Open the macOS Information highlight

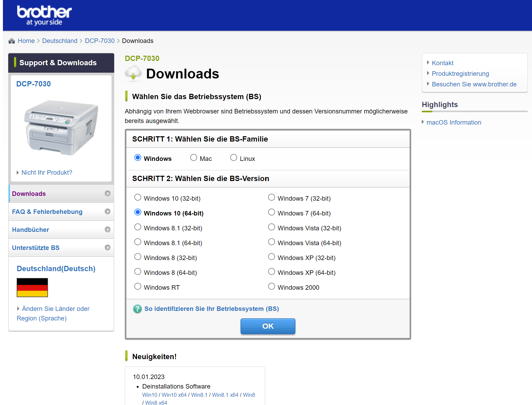coord(454,122)
